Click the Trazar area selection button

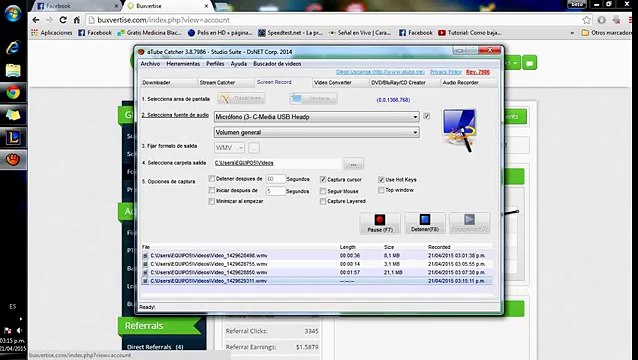[241, 98]
